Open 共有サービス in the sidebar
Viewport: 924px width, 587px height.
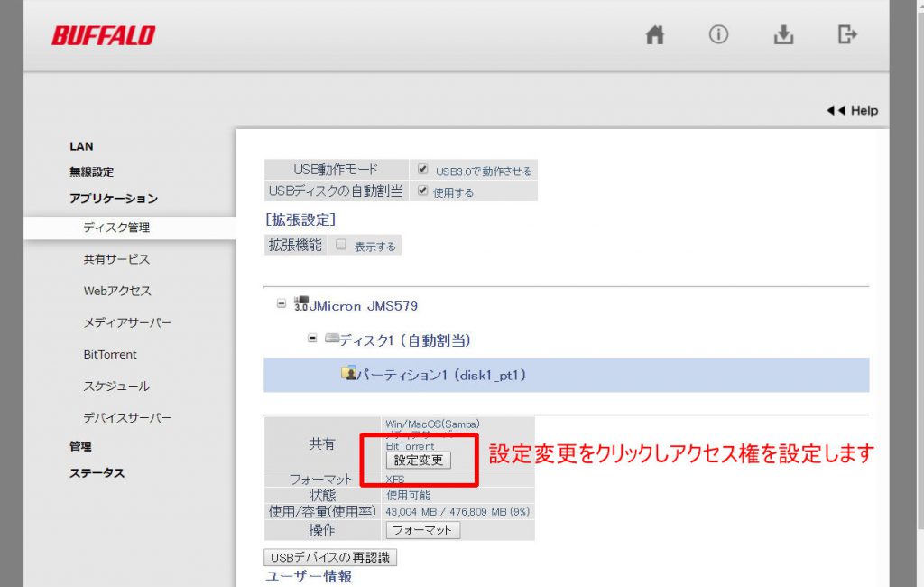116,259
